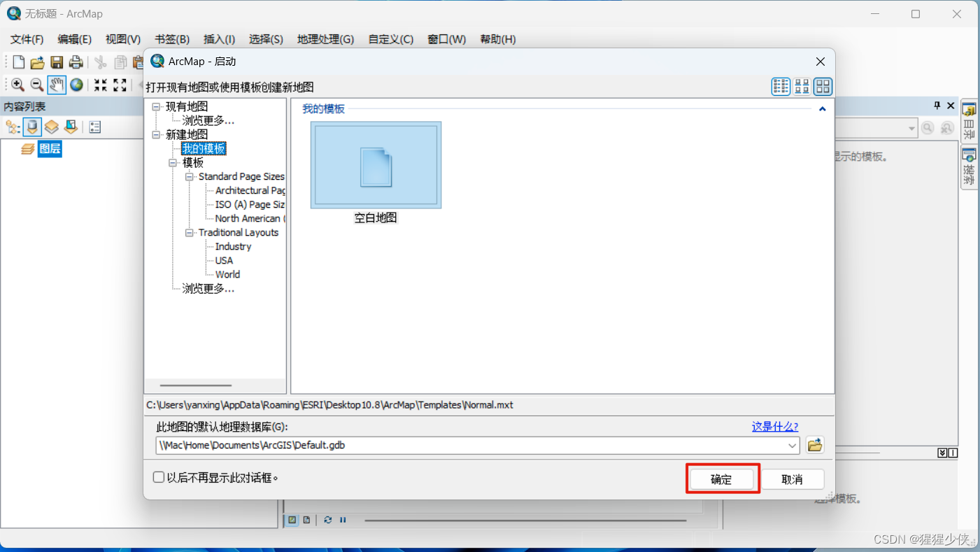980x552 pixels.
Task: Open the 帮助(H) menu
Action: pos(498,39)
